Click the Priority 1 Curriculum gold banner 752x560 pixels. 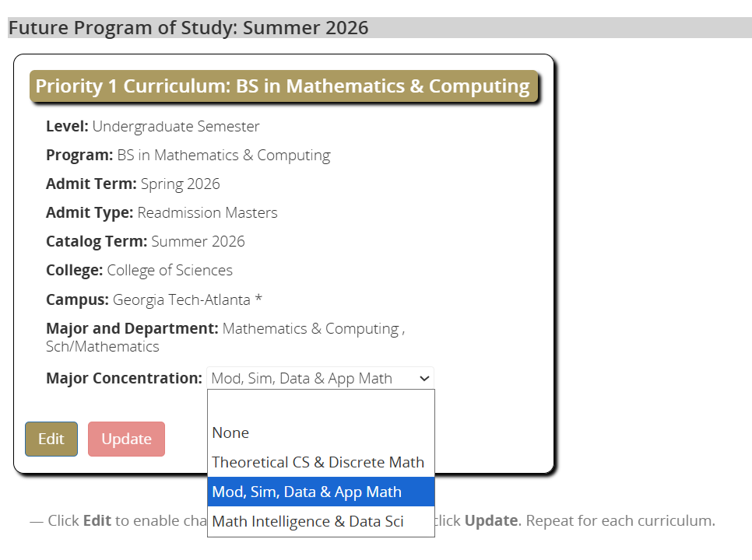click(283, 86)
